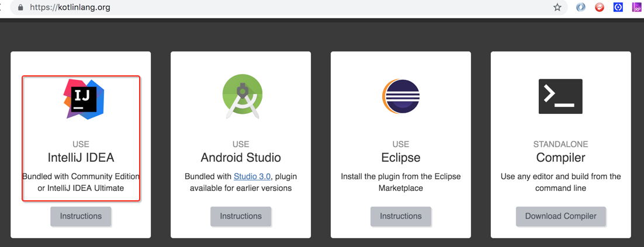This screenshot has height=247, width=644.
Task: Open Instructions for IntelliJ IDEA
Action: 81,216
